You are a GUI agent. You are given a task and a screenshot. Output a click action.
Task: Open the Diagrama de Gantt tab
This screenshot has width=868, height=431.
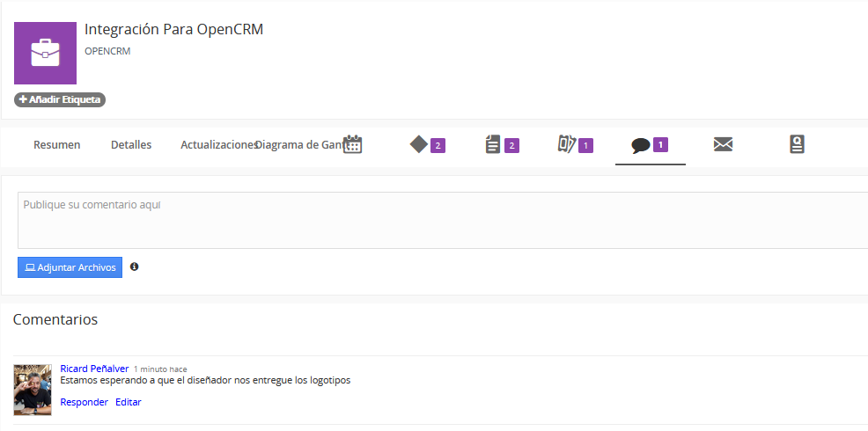(x=304, y=145)
